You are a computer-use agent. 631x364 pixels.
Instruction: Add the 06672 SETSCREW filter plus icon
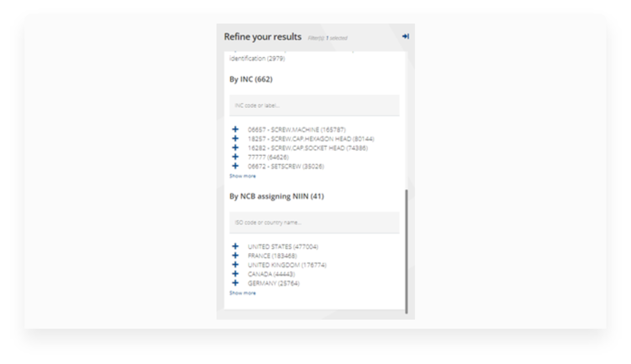(235, 166)
